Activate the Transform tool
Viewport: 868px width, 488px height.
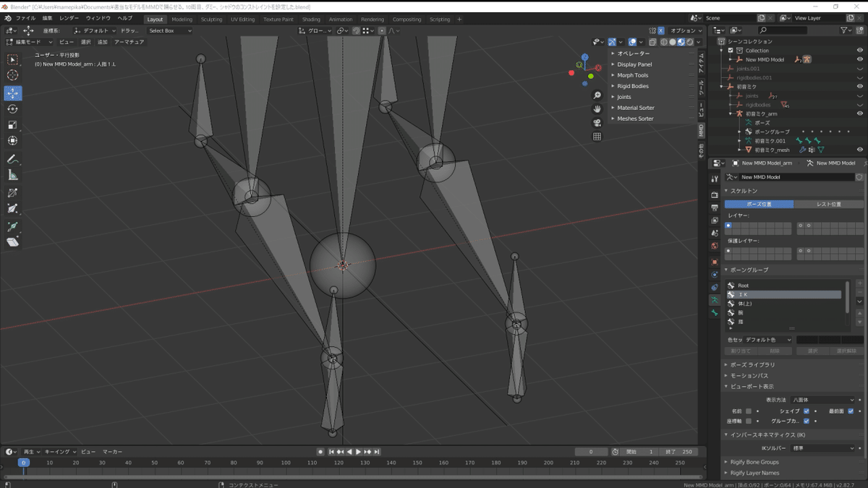[x=13, y=141]
